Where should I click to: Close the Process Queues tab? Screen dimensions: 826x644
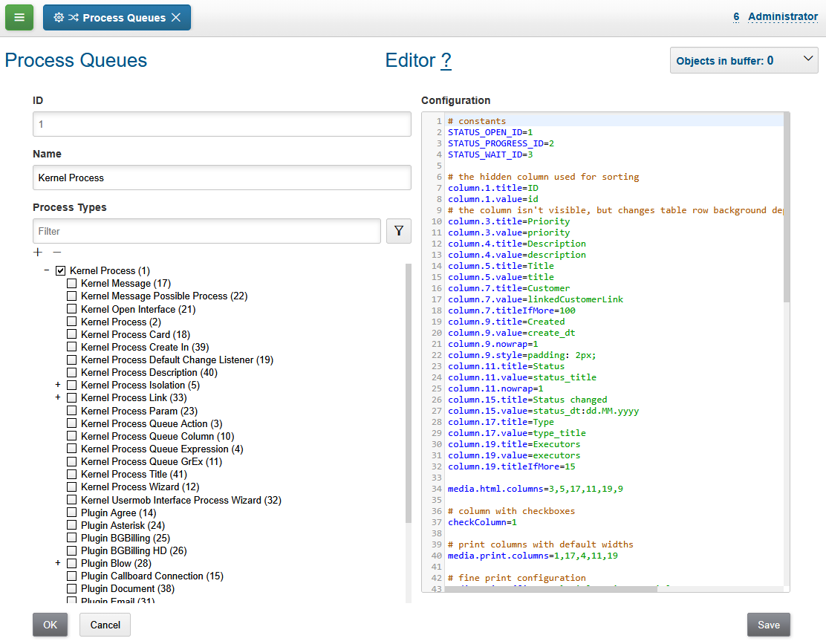(x=176, y=18)
